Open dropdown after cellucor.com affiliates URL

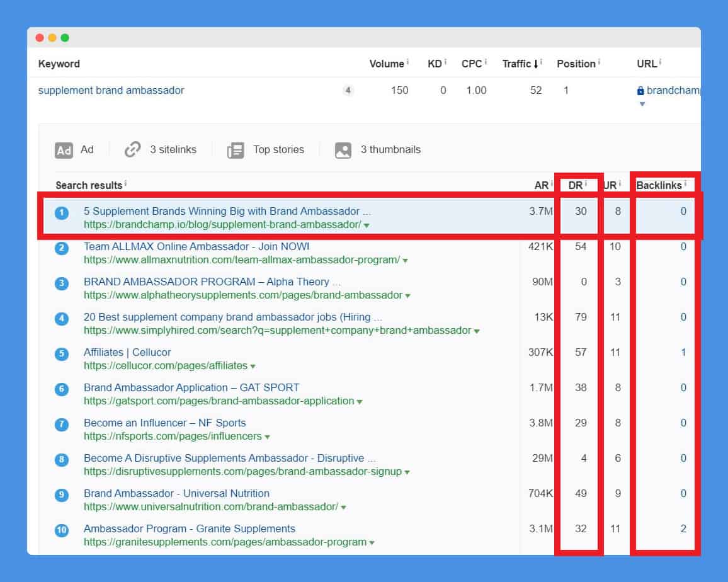click(x=253, y=367)
